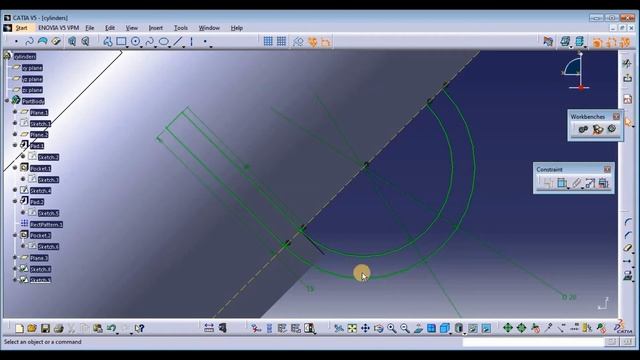
Task: Open the View menu
Action: 131,28
